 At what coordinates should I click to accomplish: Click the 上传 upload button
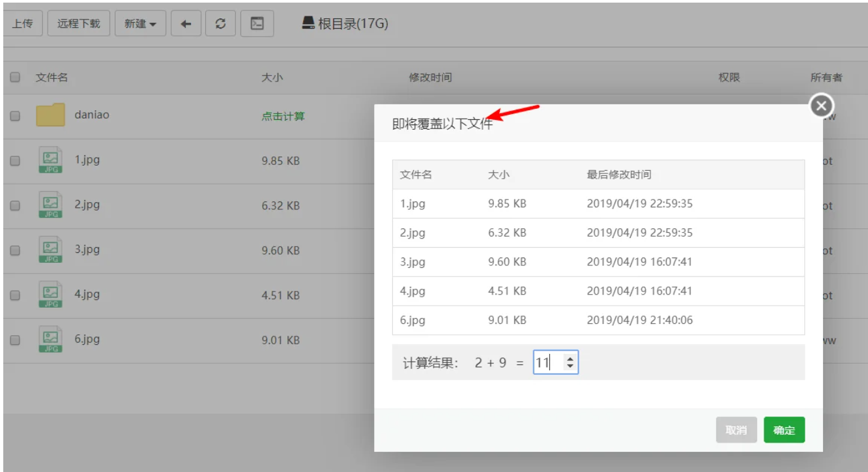[22, 24]
